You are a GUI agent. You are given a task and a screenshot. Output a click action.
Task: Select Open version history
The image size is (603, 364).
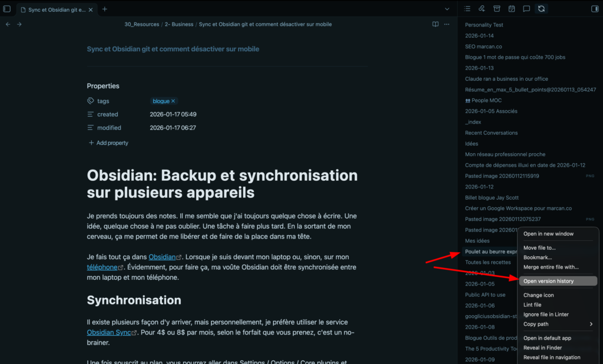[x=558, y=282]
